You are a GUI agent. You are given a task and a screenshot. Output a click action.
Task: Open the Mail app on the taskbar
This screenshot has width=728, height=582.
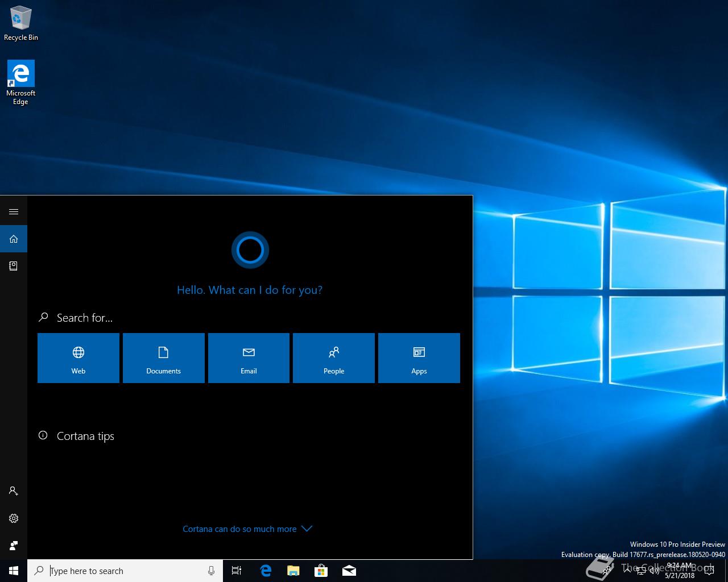point(349,571)
